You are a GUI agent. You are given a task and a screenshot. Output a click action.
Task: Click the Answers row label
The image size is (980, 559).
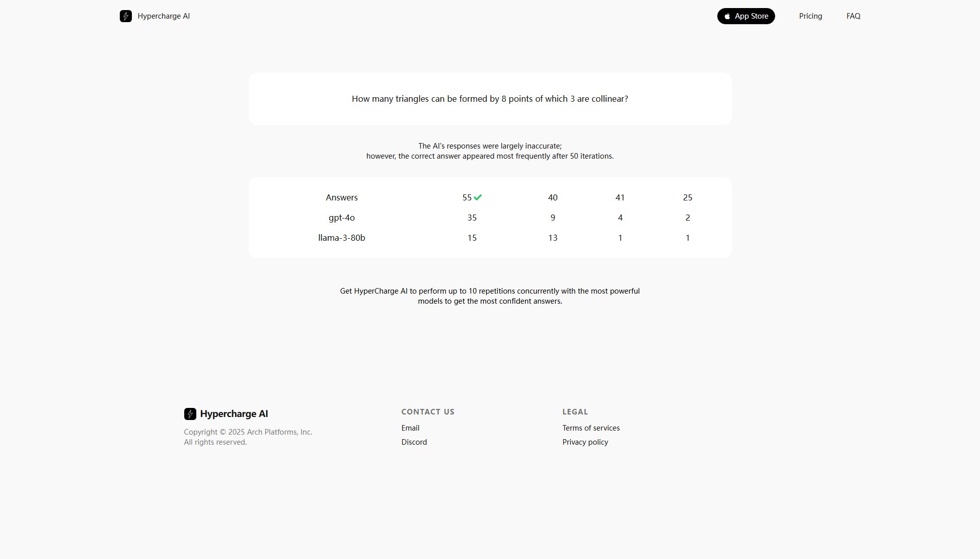[342, 197]
